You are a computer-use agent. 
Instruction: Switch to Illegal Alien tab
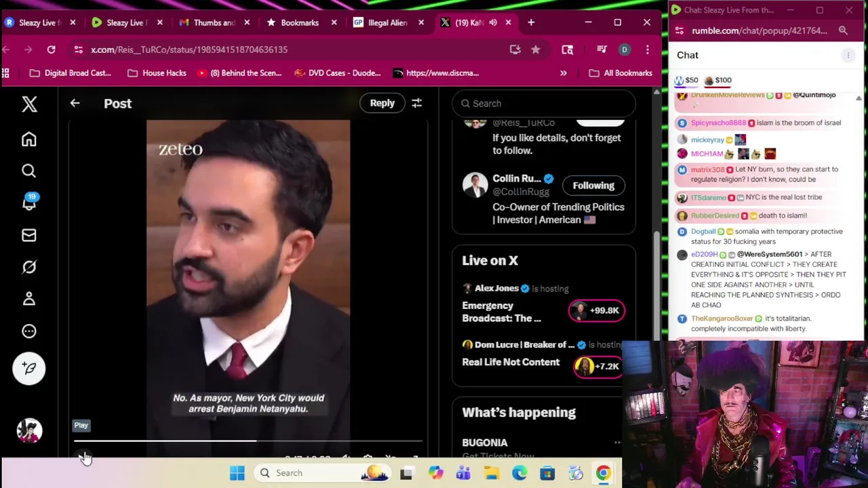point(387,22)
